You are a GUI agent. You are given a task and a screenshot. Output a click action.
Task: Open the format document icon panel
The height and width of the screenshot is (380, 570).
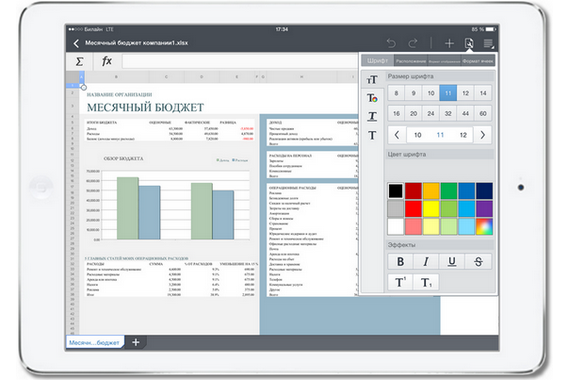pos(469,43)
